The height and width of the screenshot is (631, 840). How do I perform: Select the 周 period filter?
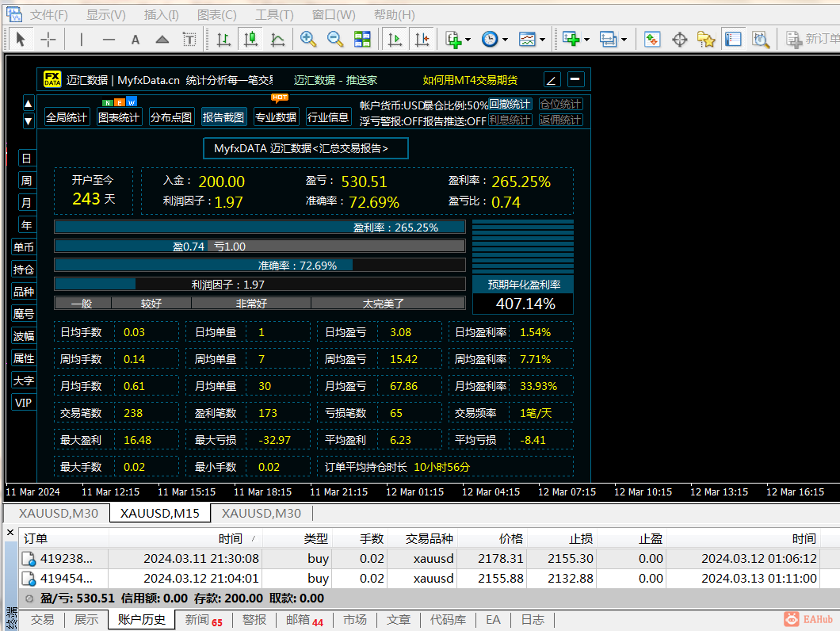click(x=27, y=181)
